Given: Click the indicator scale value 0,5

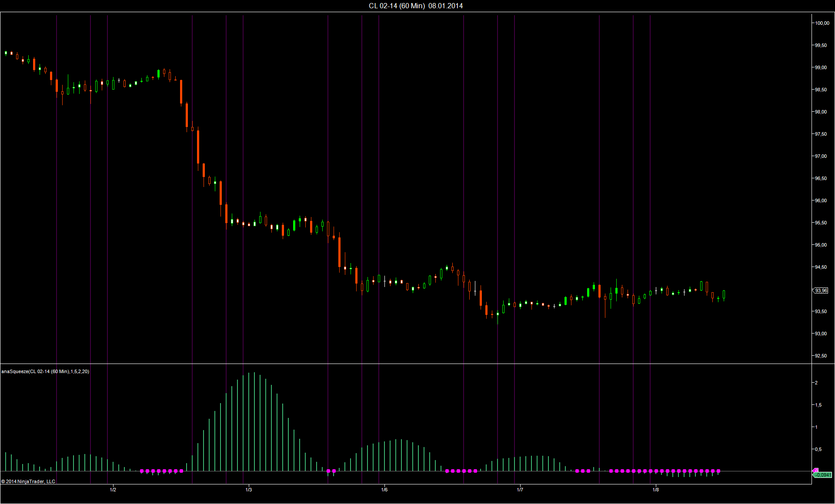Looking at the screenshot, I should (x=818, y=449).
